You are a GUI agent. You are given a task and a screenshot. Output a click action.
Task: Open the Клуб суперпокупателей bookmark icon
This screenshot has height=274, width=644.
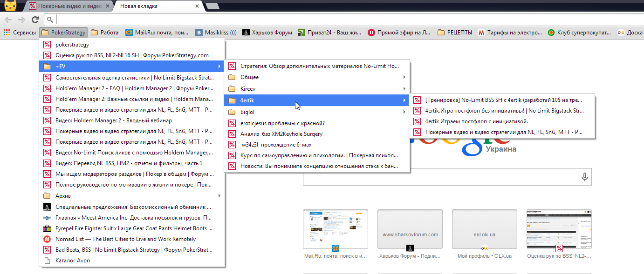coord(551,33)
